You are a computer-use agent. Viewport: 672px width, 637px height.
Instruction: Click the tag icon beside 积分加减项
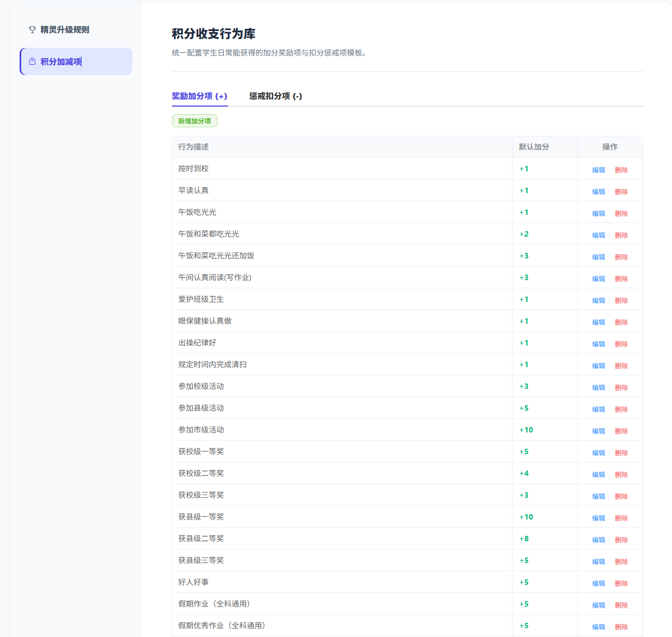click(x=32, y=61)
